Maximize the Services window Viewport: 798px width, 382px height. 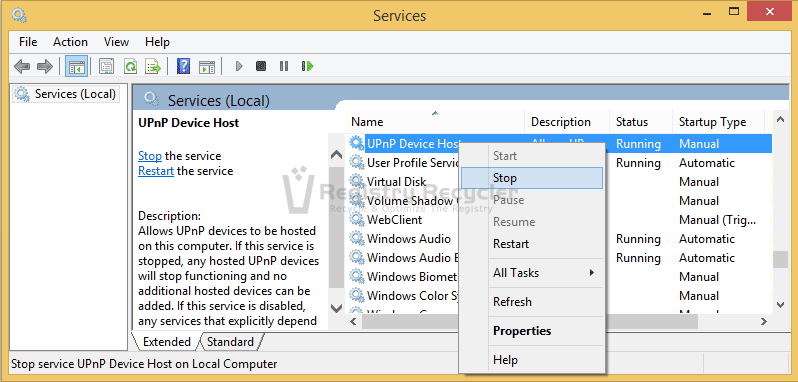733,11
